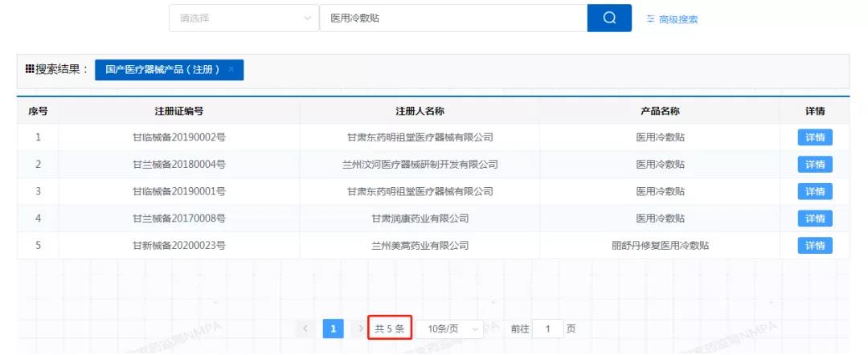
Task: Select the 国产医疗器械产品（注册） result tab
Action: click(162, 70)
